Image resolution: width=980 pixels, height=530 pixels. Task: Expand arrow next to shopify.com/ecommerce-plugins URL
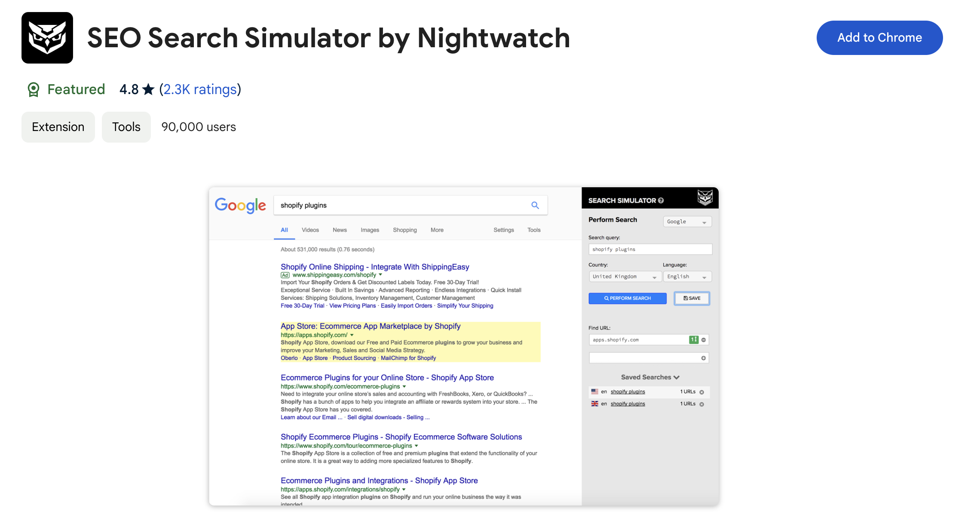(404, 387)
